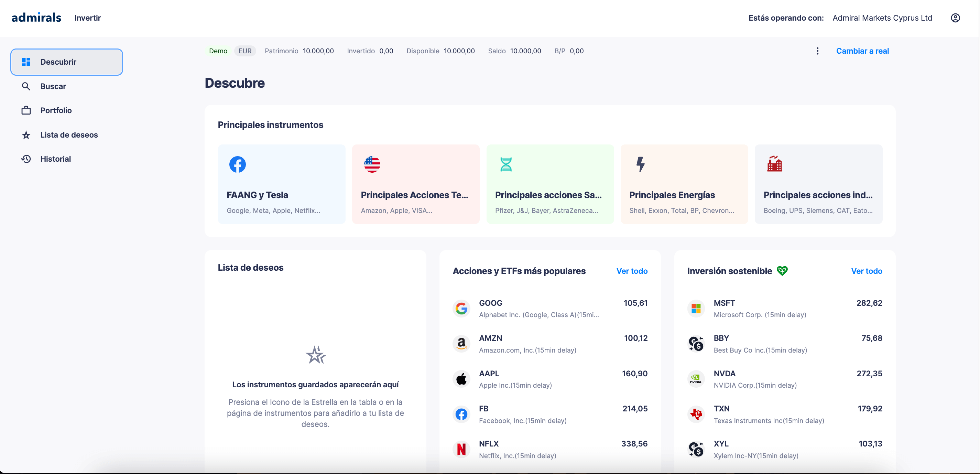Viewport: 980px width, 474px height.
Task: Click the Facebook icon on FAANG y Tesla card
Action: click(237, 164)
